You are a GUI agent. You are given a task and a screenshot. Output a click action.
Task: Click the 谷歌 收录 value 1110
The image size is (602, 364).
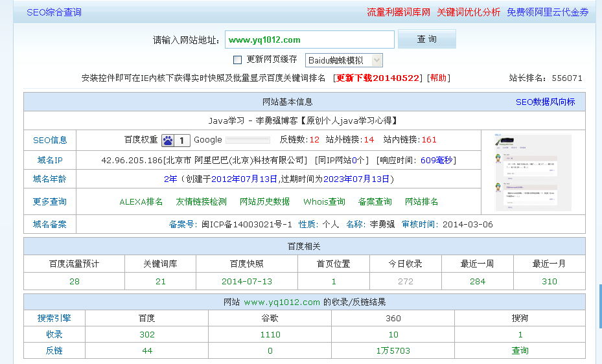click(x=270, y=334)
